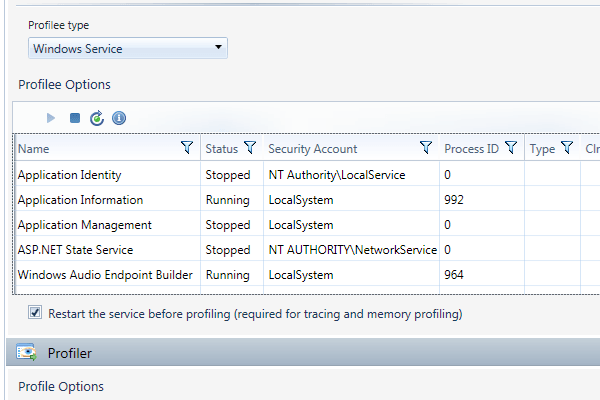
Task: Filter the Name column
Action: tap(187, 147)
